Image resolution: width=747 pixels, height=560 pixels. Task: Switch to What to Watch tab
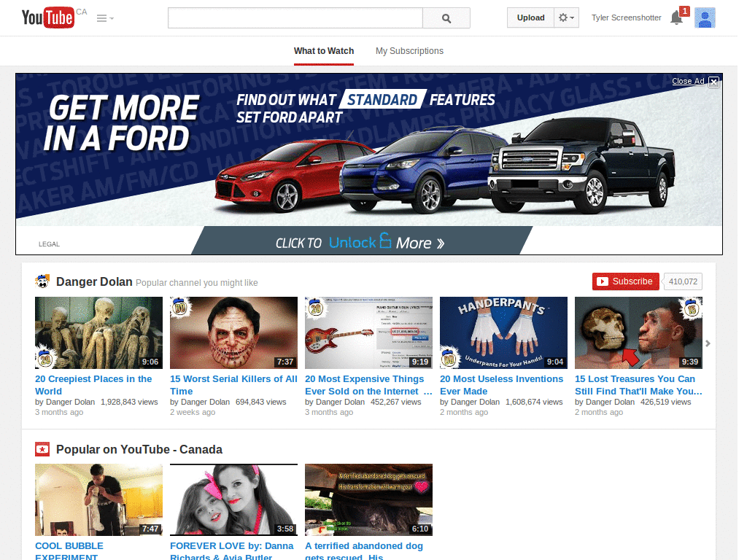(324, 51)
